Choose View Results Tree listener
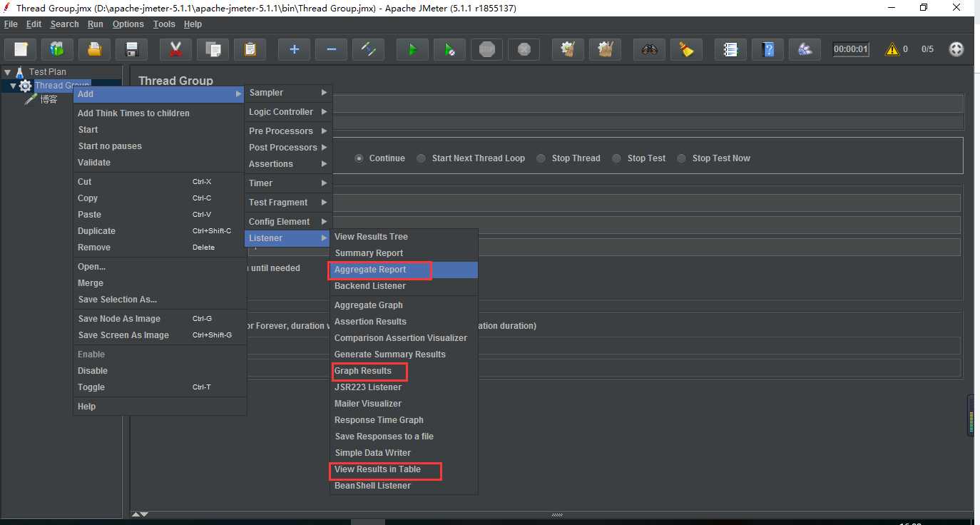The width and height of the screenshot is (980, 525). pos(404,237)
